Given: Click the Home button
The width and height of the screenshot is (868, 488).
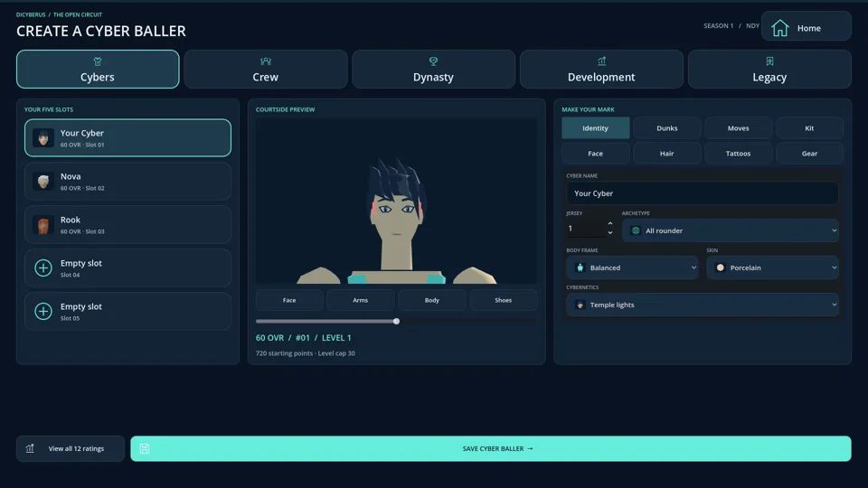Looking at the screenshot, I should pyautogui.click(x=806, y=26).
